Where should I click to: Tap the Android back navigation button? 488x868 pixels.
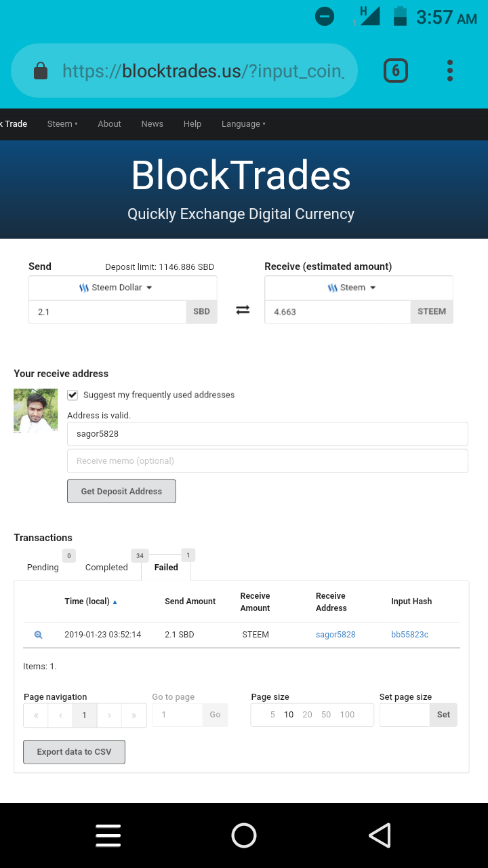pyautogui.click(x=380, y=835)
